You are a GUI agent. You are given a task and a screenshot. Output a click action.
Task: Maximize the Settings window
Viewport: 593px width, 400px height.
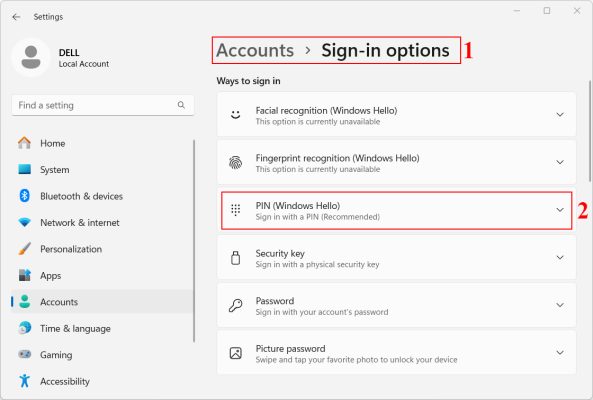tap(547, 11)
